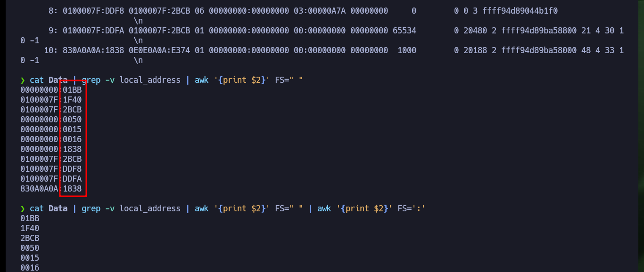Click the standalone 1F40 output value
Image resolution: width=644 pixels, height=272 pixels.
(x=30, y=228)
